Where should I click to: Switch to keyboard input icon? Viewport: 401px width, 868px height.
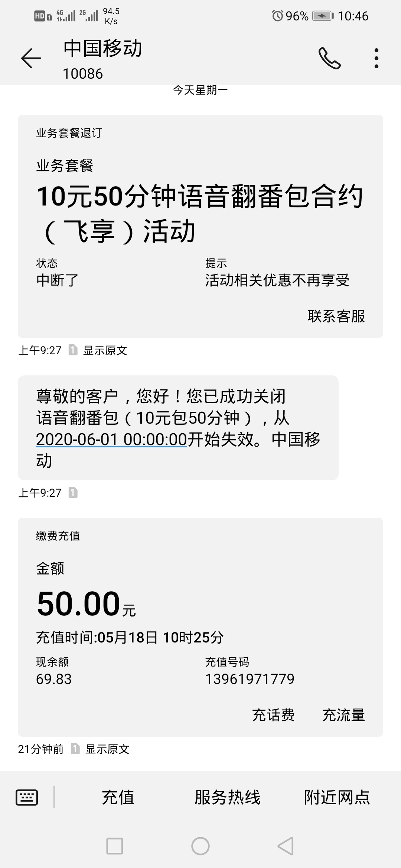point(27,797)
